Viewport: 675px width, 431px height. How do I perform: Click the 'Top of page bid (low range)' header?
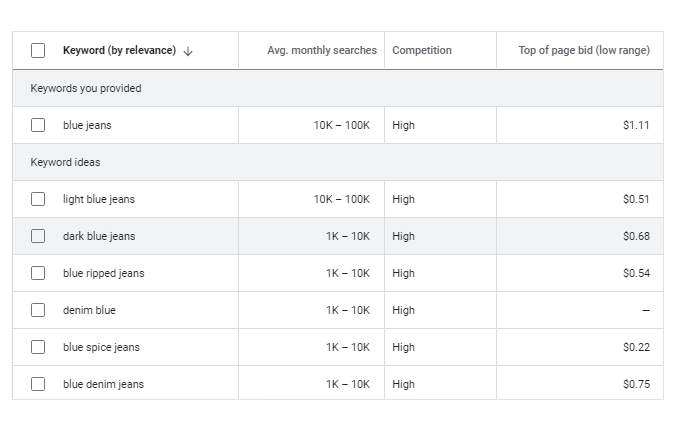tap(584, 50)
